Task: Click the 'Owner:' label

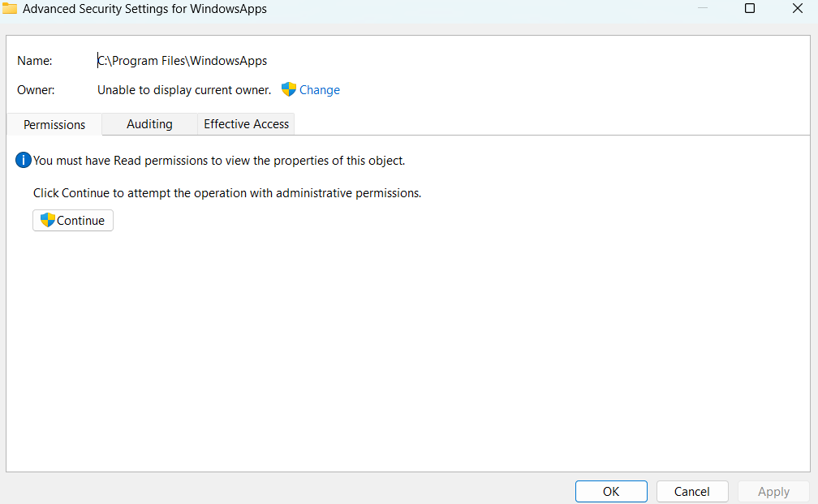Action: point(36,90)
